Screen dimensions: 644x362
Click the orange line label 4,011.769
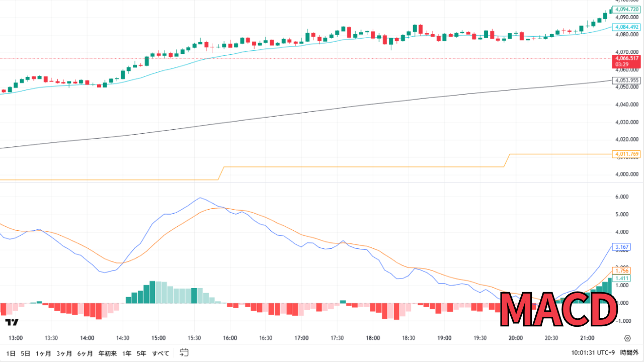point(625,154)
